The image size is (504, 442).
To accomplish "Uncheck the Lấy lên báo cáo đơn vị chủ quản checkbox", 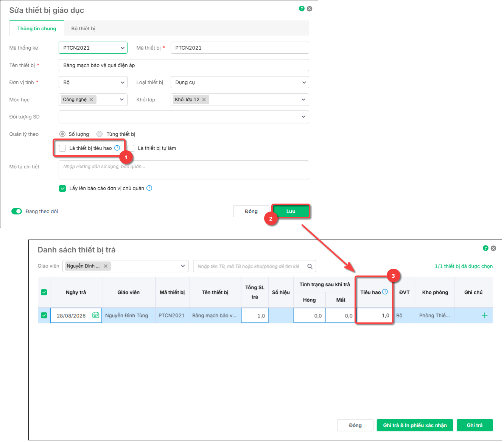I will [x=63, y=188].
